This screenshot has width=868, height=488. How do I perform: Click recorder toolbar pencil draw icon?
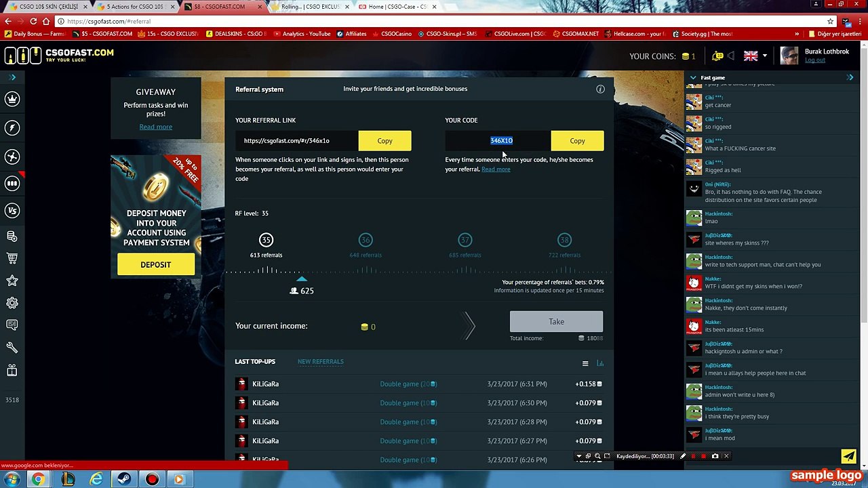pos(683,456)
